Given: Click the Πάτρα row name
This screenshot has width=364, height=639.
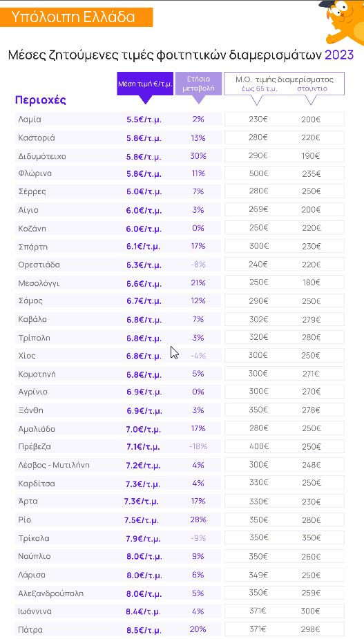Looking at the screenshot, I should click(x=30, y=630).
